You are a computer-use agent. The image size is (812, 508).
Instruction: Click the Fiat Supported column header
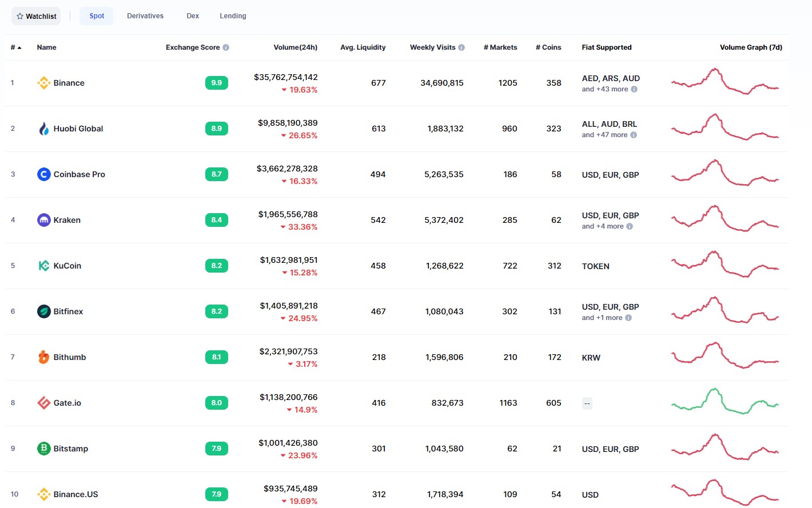point(607,47)
